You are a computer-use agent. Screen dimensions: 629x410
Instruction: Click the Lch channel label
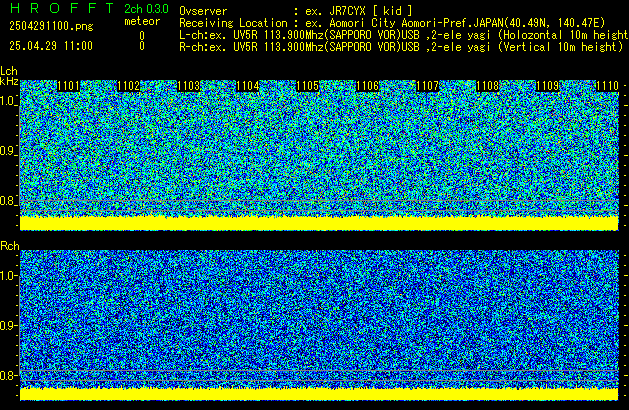tap(9, 71)
